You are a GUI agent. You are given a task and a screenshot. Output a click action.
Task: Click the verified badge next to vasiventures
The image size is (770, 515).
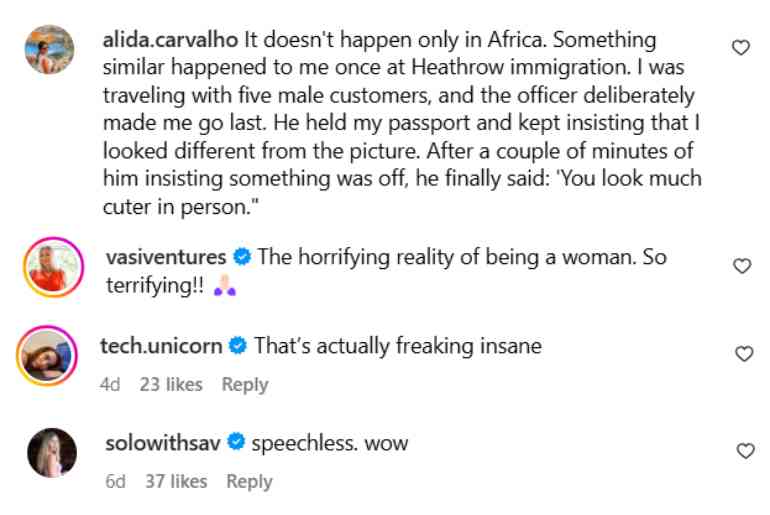click(241, 257)
